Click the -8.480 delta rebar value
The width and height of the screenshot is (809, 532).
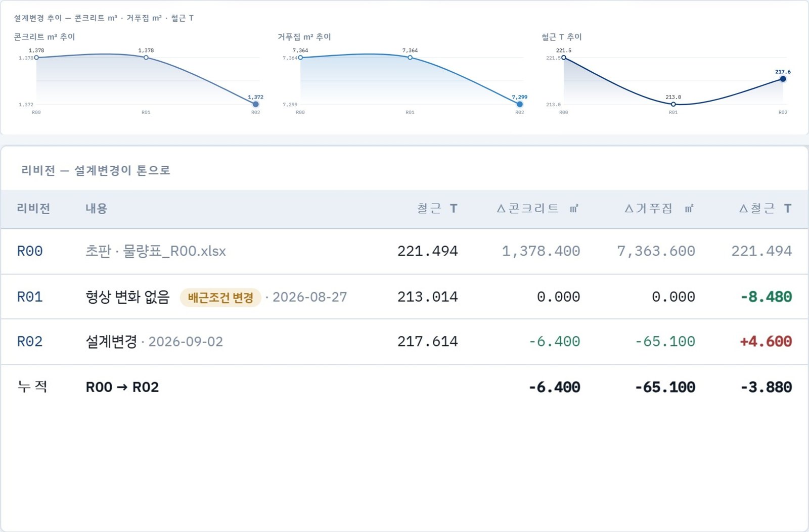(766, 297)
